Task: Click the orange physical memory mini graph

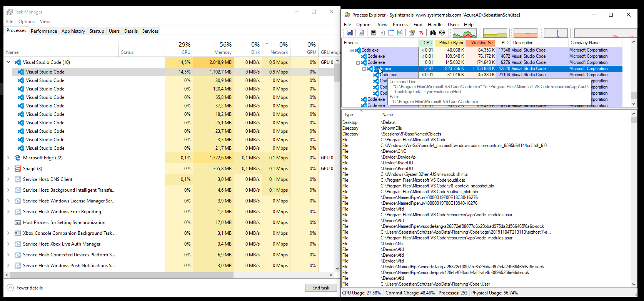Action: (525, 33)
